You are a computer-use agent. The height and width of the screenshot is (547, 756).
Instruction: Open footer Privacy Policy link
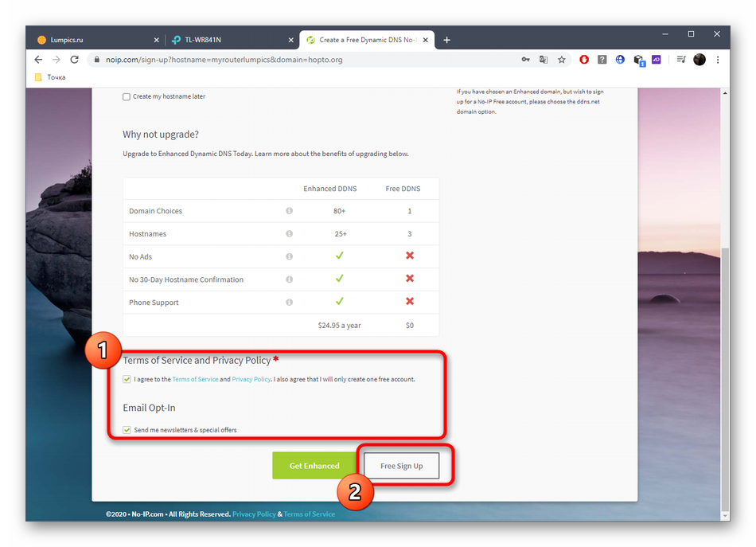[x=254, y=514]
